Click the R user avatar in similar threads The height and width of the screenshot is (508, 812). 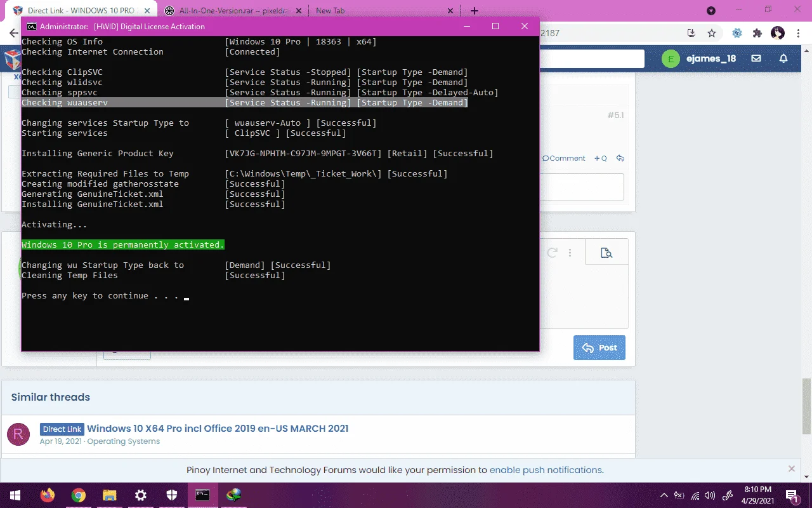(x=18, y=434)
